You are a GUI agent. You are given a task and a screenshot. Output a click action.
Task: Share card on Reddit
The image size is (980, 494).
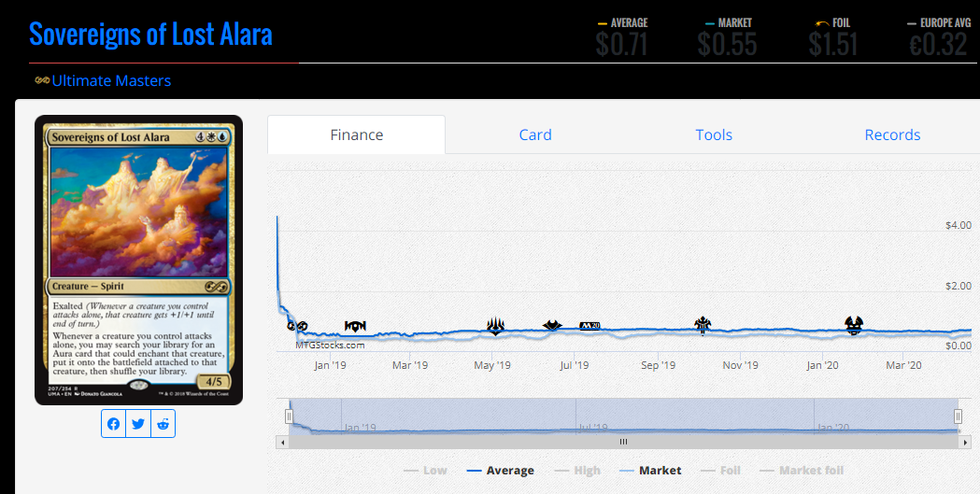click(x=163, y=424)
